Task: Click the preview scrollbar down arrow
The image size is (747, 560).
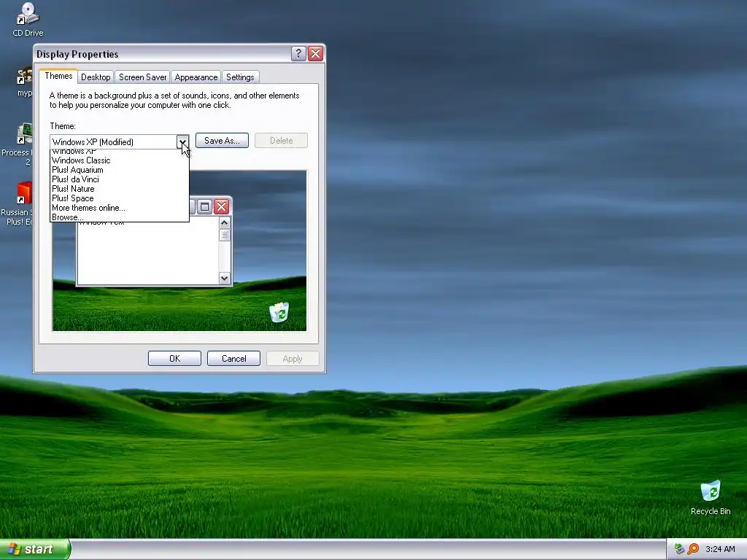Action: tap(225, 278)
